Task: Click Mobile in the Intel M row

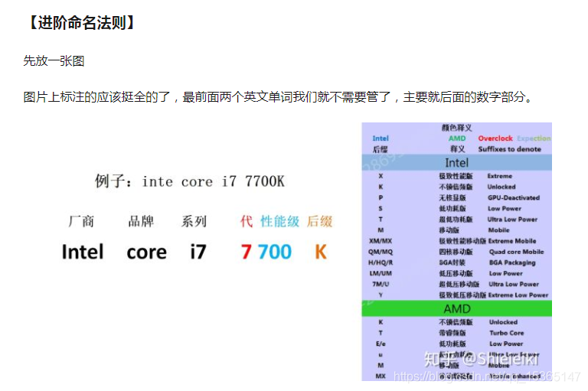Action: pyautogui.click(x=498, y=230)
